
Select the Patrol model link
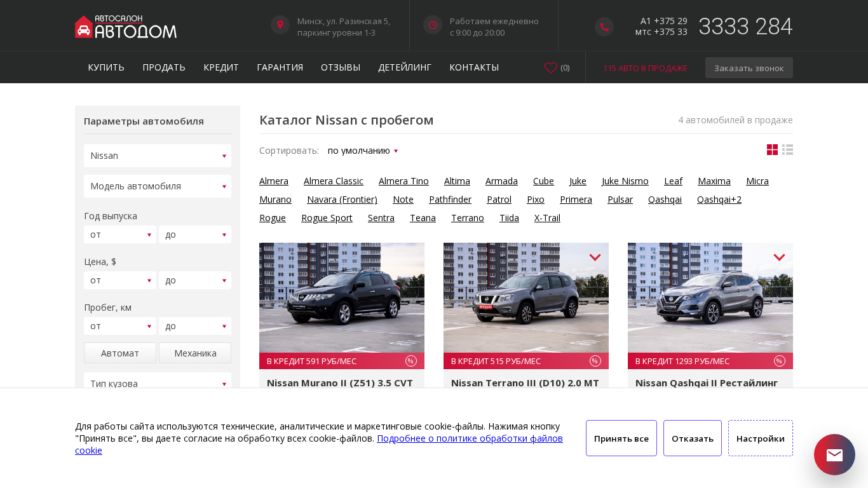click(499, 200)
